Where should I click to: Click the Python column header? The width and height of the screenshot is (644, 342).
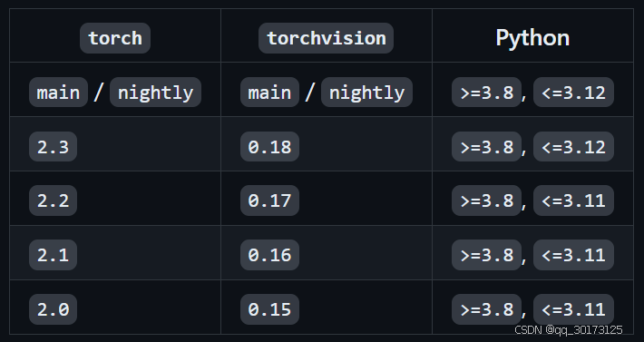coord(532,38)
